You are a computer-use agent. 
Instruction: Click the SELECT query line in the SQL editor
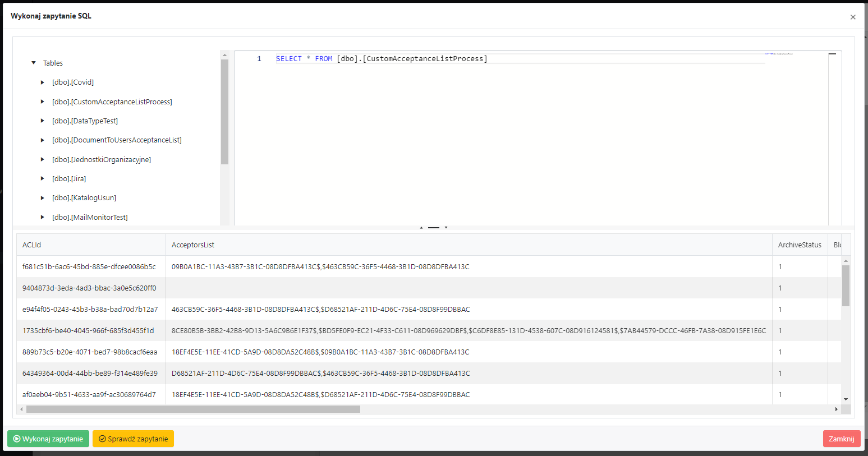pyautogui.click(x=382, y=58)
